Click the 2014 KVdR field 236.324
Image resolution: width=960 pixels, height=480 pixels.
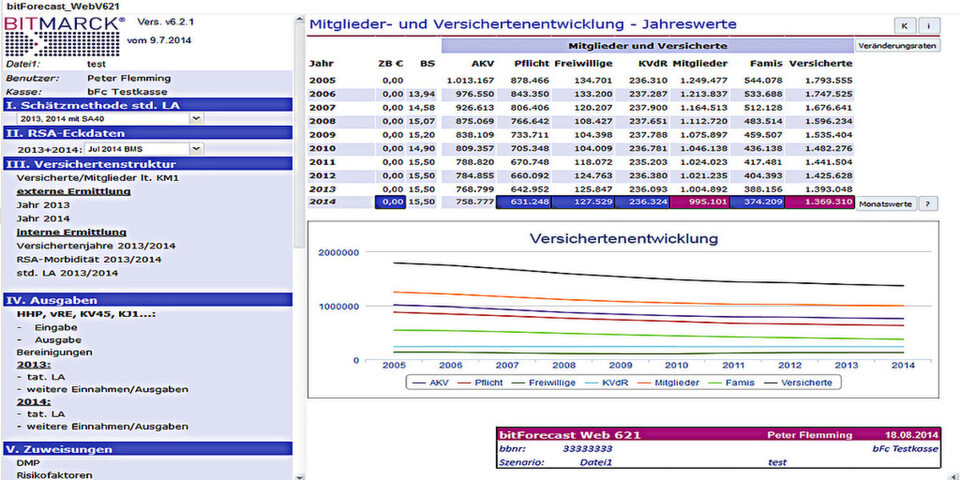(642, 203)
